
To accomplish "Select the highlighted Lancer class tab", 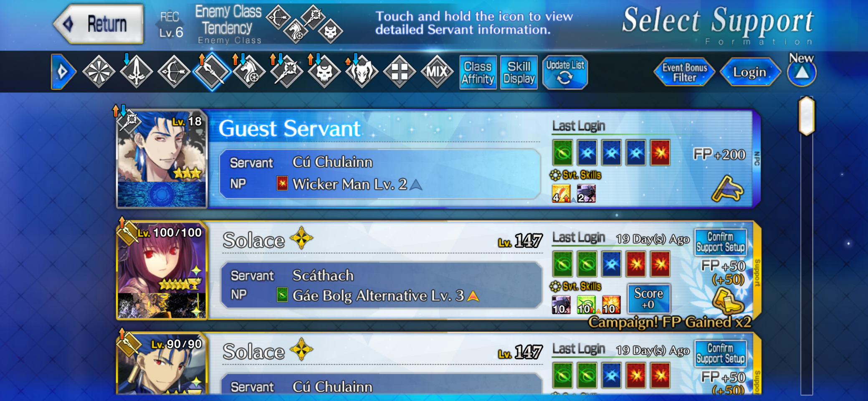I will pos(212,72).
